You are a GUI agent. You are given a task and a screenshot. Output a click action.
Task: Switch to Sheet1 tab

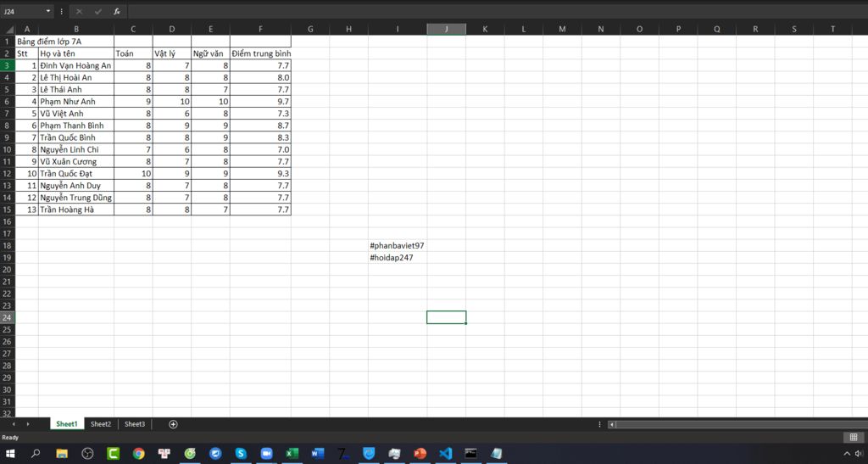[66, 424]
